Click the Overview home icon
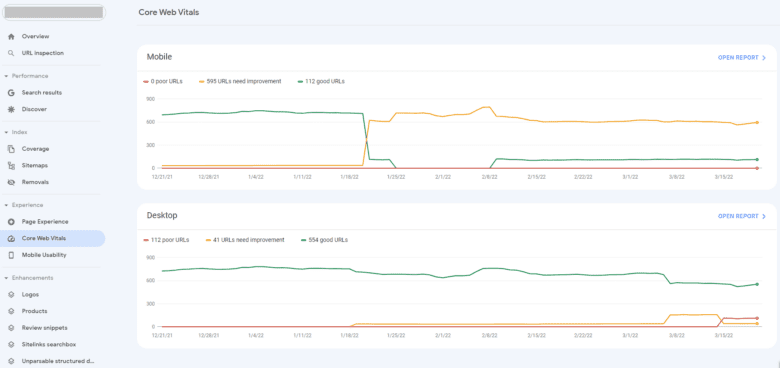780x368 pixels. [11, 37]
